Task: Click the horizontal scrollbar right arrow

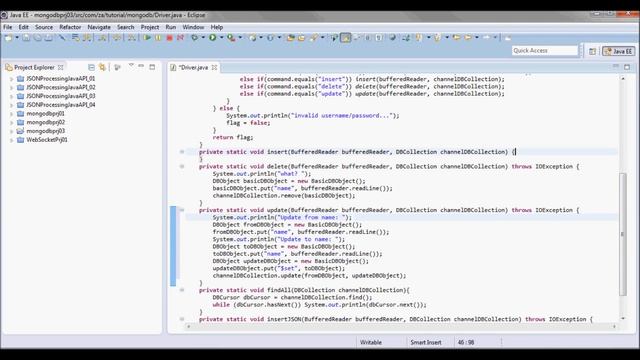Action: 614,327
